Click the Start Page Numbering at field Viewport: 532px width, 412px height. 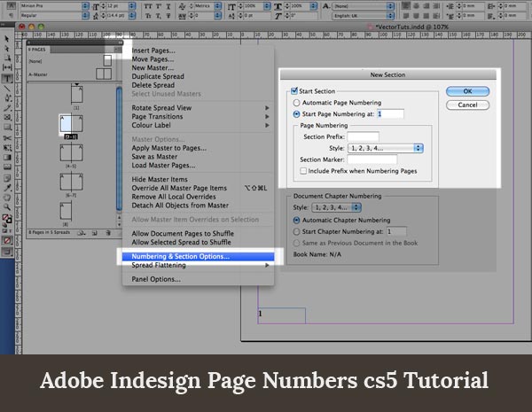coord(390,114)
